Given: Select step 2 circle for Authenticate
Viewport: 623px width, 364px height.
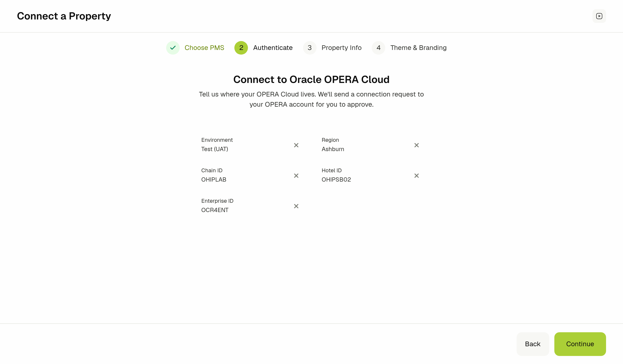Looking at the screenshot, I should (x=241, y=48).
